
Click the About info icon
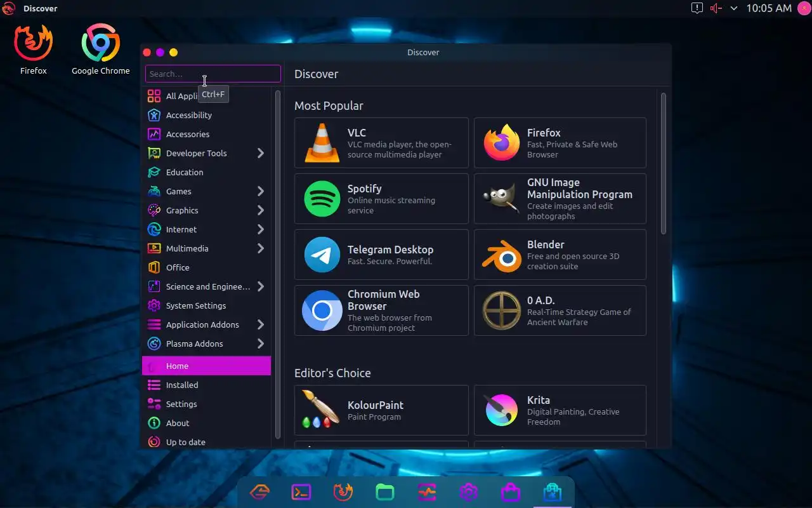coord(154,423)
